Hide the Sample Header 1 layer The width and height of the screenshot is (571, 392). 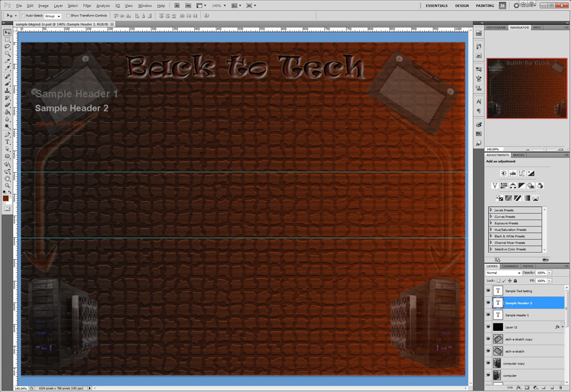tap(488, 315)
